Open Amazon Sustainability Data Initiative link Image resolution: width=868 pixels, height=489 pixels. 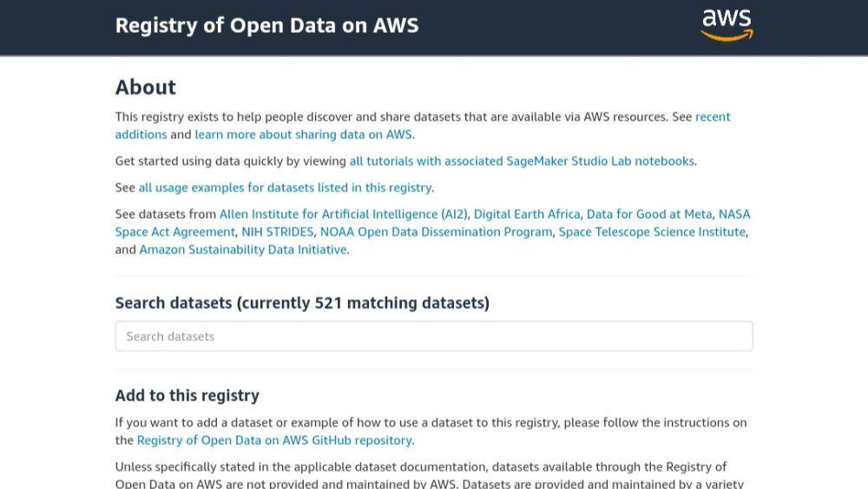click(x=243, y=250)
